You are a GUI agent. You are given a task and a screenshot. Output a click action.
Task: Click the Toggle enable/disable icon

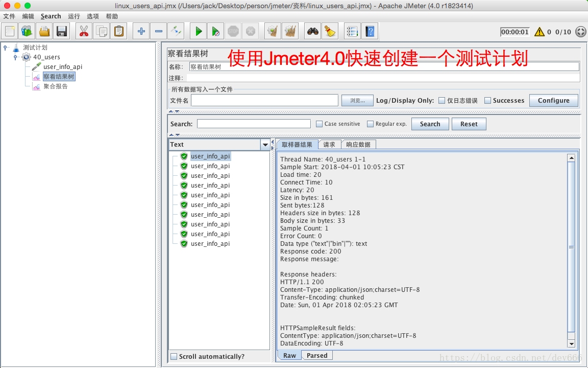click(176, 31)
